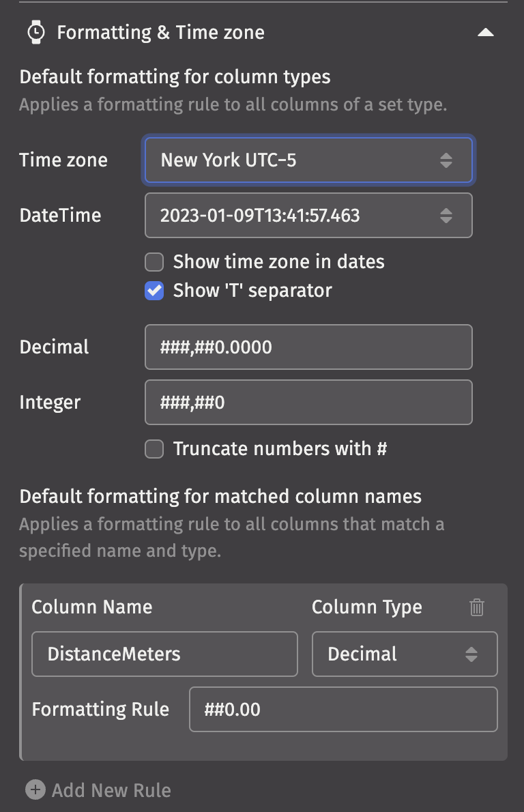Enable Truncate numbers with #
524x812 pixels.
pos(154,448)
